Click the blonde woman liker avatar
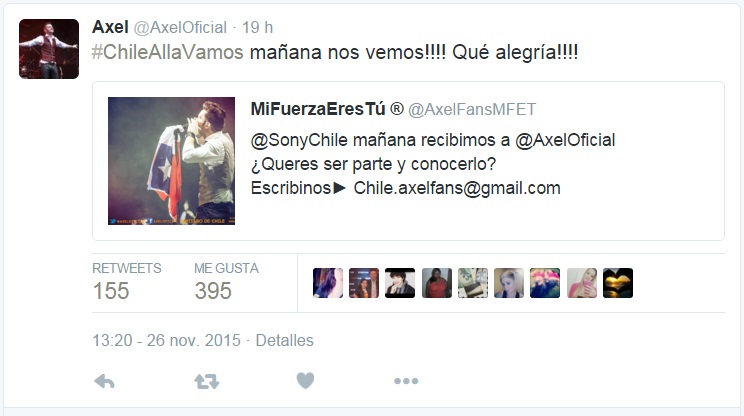The height and width of the screenshot is (416, 744). click(x=509, y=283)
